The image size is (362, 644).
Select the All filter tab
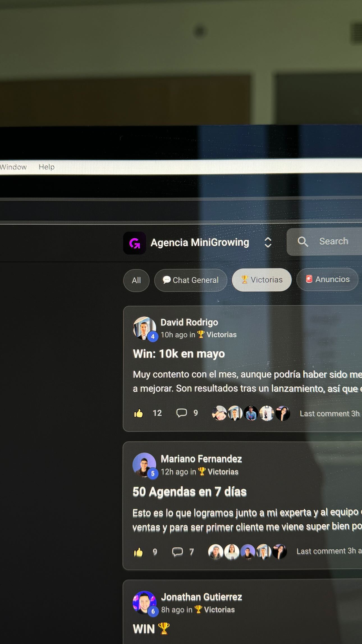pos(136,280)
